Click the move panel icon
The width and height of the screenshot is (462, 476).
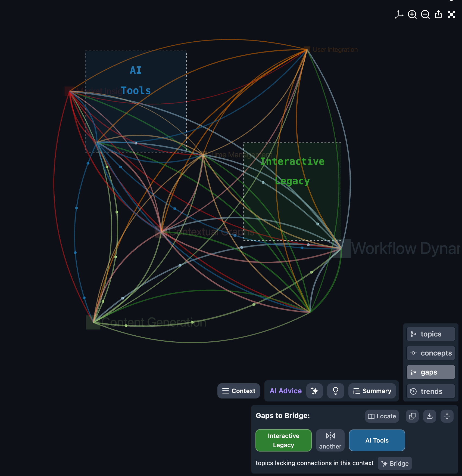tap(447, 416)
